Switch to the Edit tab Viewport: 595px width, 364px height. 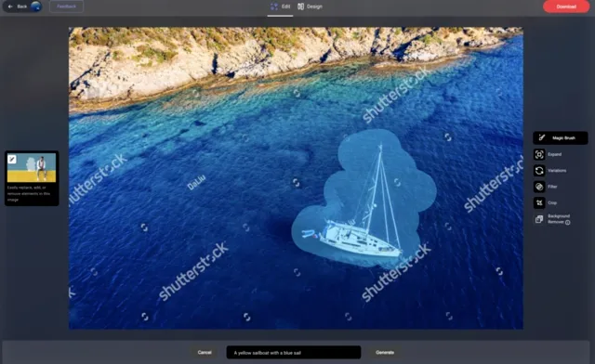point(281,6)
